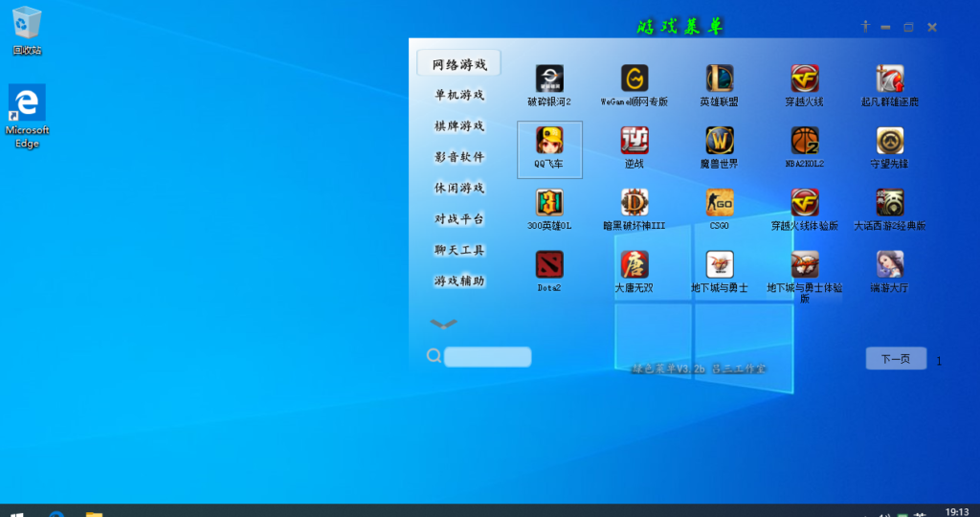This screenshot has width=980, height=517.
Task: Open the 棋牌游戏 category
Action: (x=459, y=126)
